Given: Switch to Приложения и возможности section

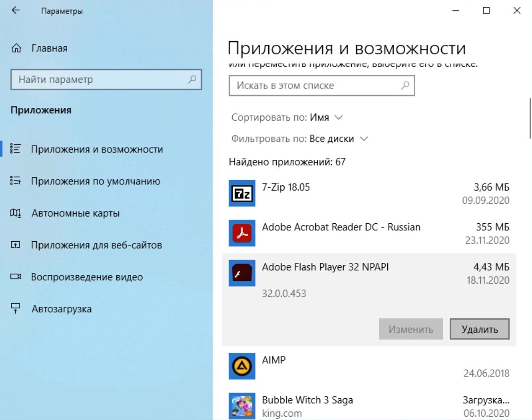Looking at the screenshot, I should click(x=97, y=149).
